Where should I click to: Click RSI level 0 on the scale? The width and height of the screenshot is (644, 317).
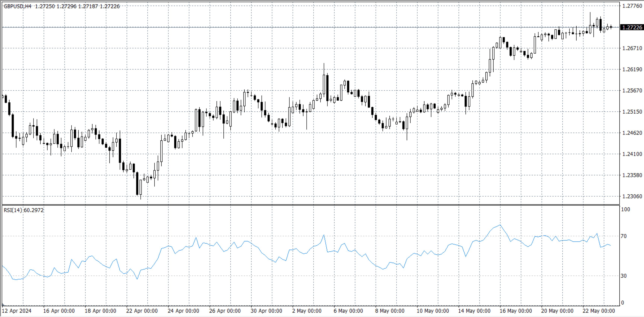623,303
